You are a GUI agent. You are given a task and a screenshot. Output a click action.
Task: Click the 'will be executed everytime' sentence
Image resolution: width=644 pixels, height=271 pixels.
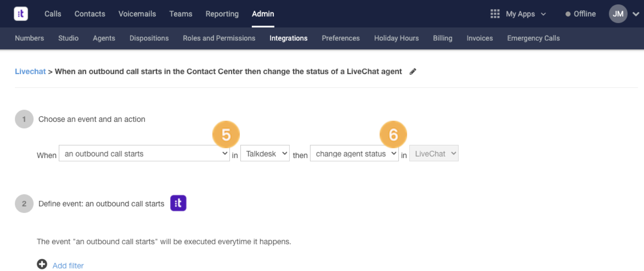coord(164,241)
